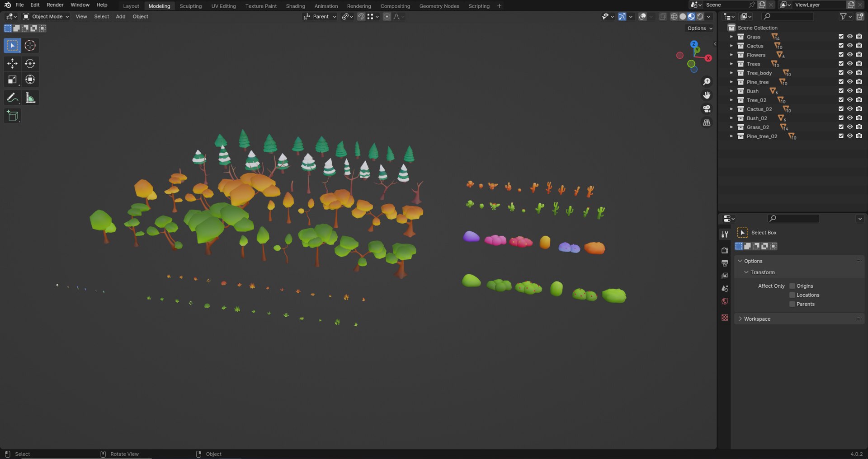Select the Rotate tool
The height and width of the screenshot is (459, 868).
click(x=30, y=63)
